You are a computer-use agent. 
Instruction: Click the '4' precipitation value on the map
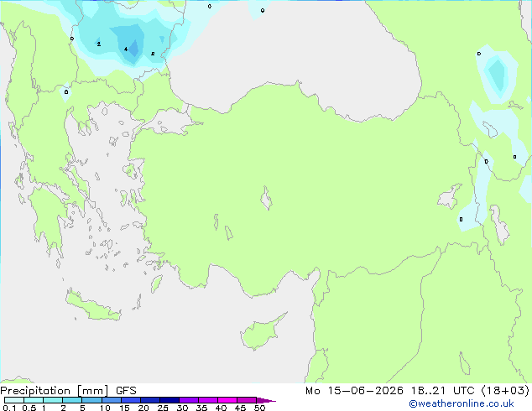[126, 49]
